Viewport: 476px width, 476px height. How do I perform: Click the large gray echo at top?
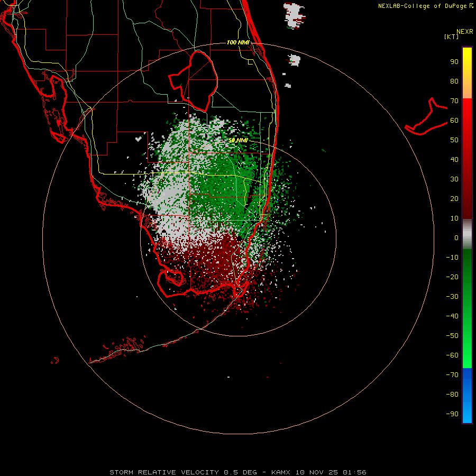(294, 15)
